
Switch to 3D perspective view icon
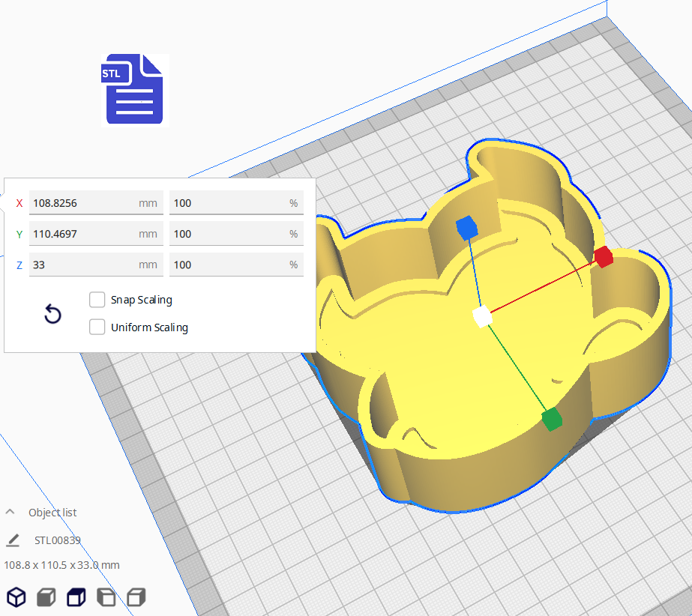16,597
